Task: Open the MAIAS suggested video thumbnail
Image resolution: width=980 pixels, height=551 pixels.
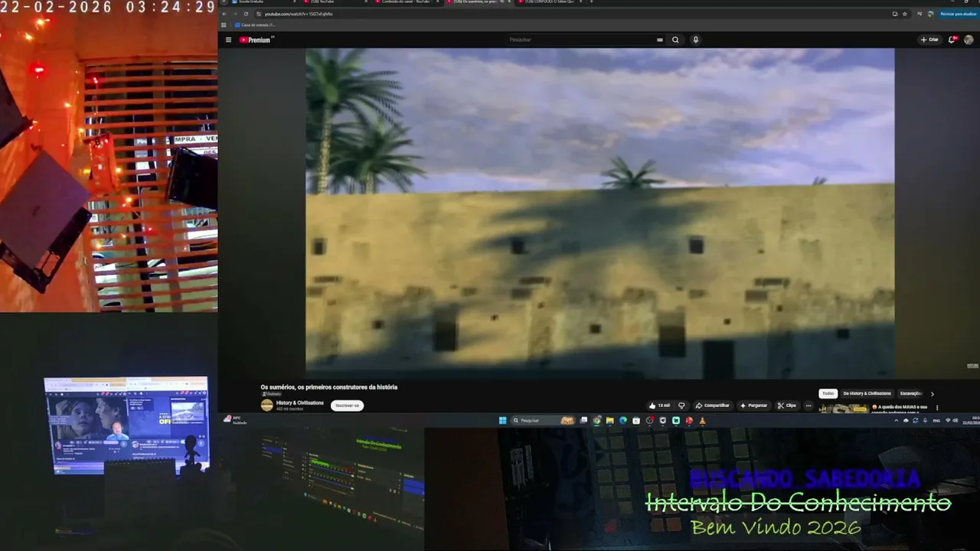Action: click(844, 409)
